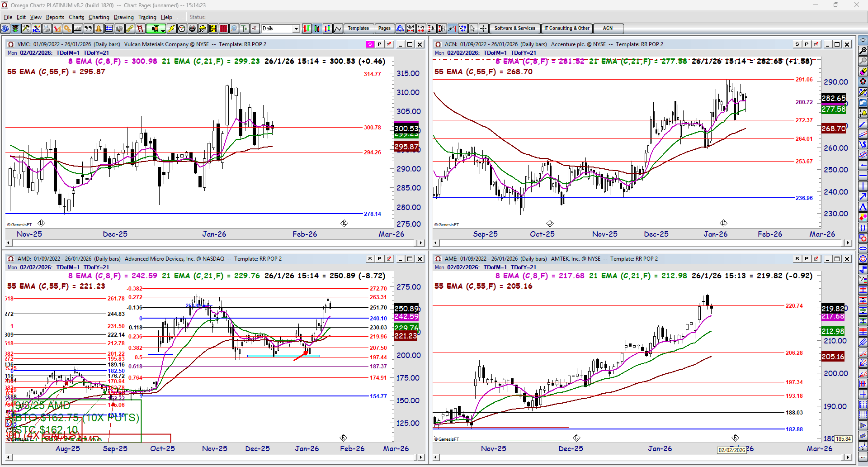Open the VMC chart symbol icon menu

pyautogui.click(x=11, y=44)
